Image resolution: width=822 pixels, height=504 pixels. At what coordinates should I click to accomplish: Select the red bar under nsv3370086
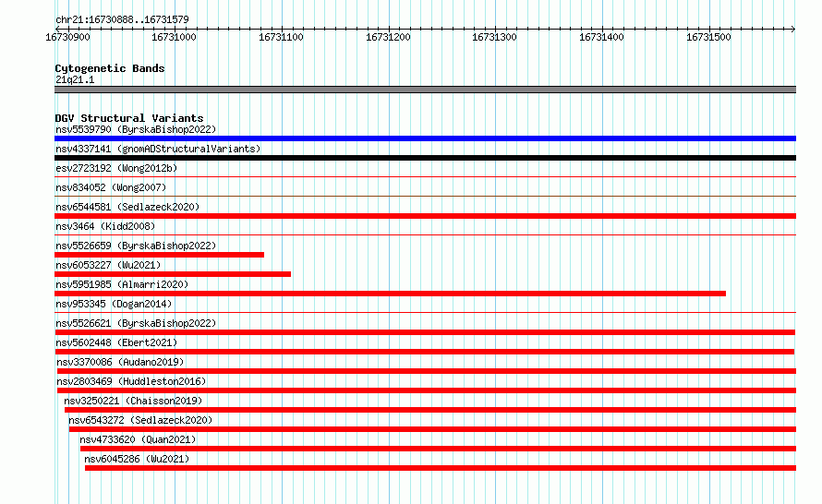click(x=426, y=371)
